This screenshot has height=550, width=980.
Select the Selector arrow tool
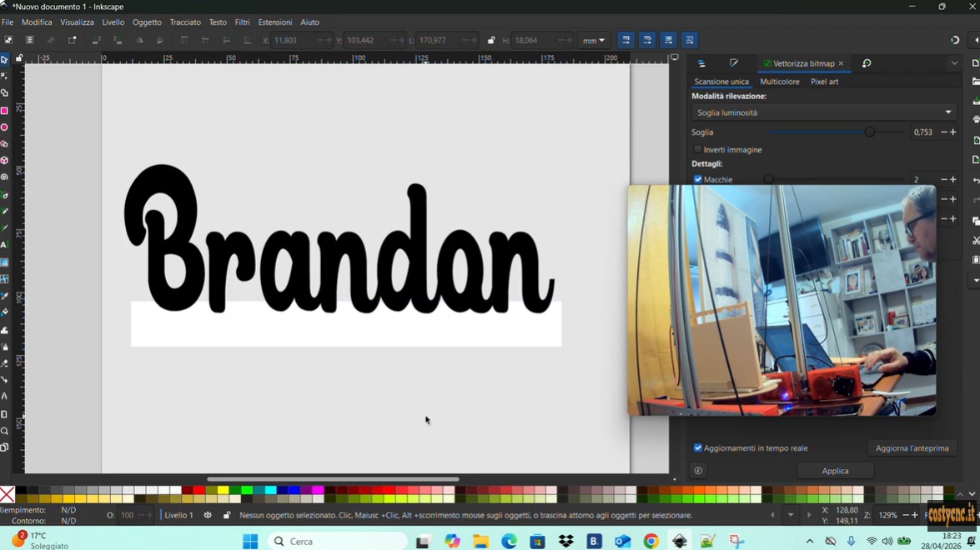pos(4,60)
